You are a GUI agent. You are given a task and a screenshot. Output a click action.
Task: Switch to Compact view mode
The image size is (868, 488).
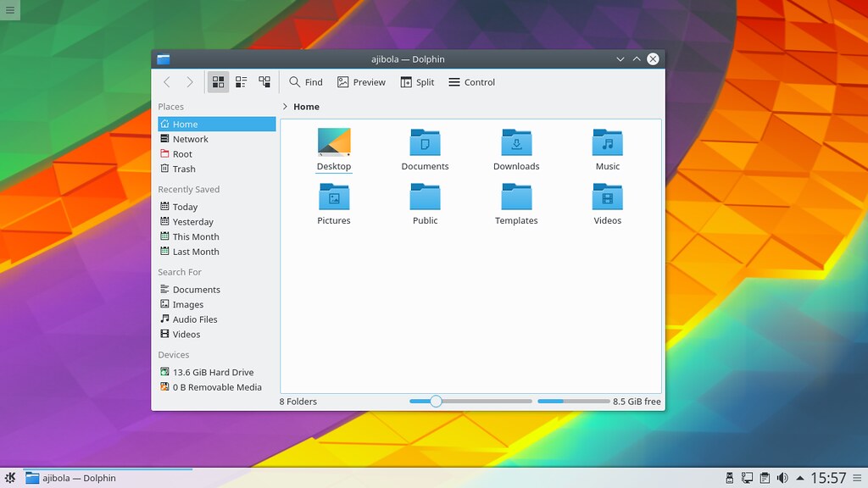(242, 82)
